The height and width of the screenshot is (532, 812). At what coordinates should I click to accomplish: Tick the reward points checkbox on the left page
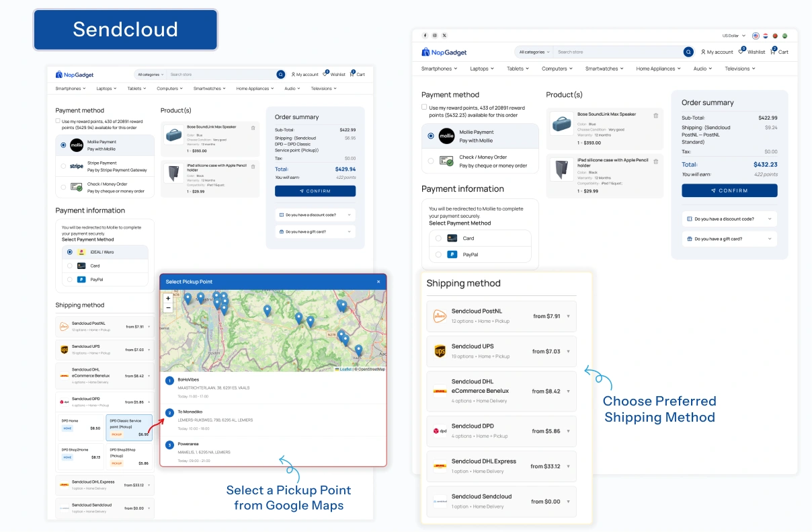coord(58,121)
